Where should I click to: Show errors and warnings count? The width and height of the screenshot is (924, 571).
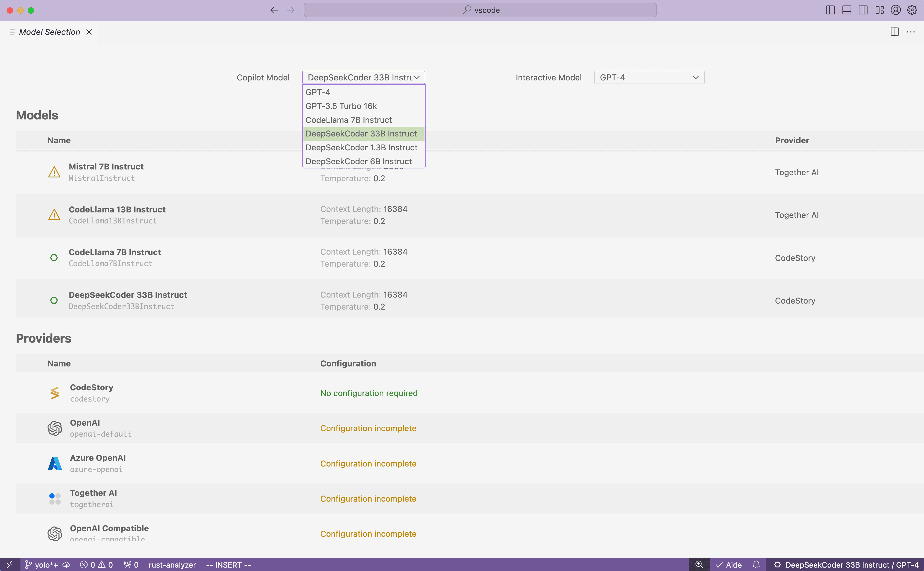click(96, 564)
